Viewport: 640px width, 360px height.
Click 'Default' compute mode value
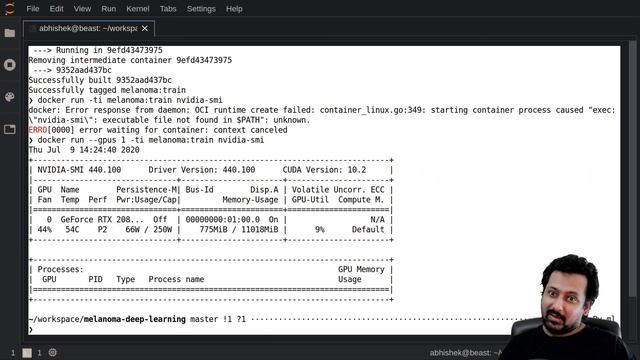pyautogui.click(x=368, y=229)
